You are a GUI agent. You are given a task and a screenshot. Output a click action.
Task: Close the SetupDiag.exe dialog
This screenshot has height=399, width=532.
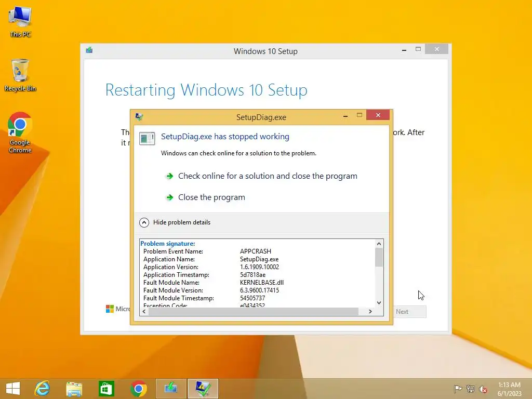coord(378,115)
